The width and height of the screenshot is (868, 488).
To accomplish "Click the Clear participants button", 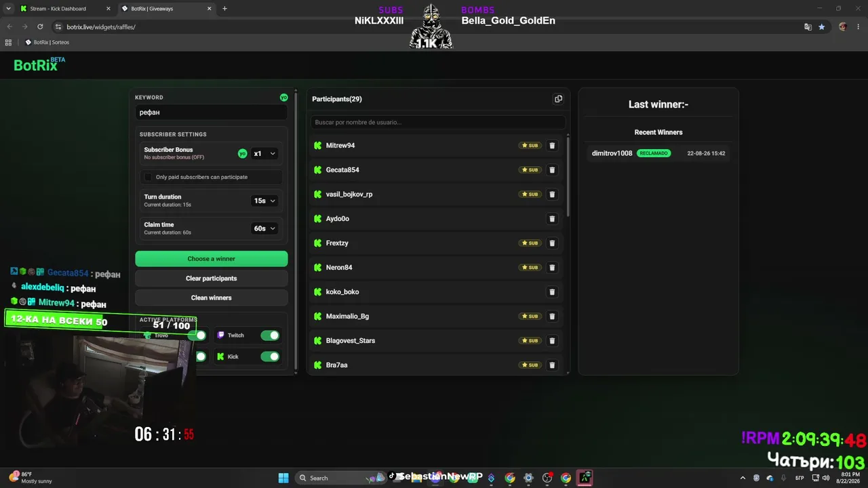I will (x=212, y=279).
